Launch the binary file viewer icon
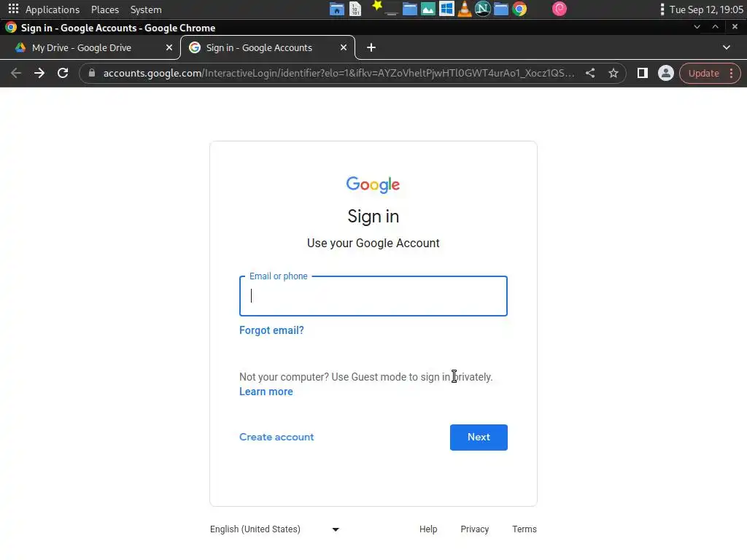The image size is (747, 560). pos(355,9)
